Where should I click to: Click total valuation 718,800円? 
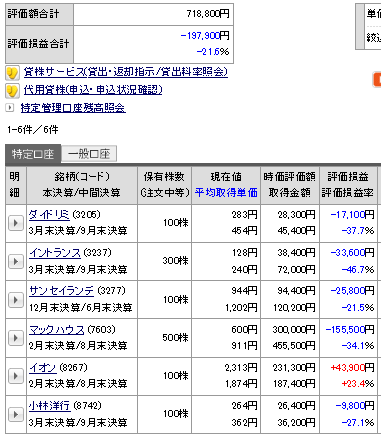pyautogui.click(x=208, y=14)
